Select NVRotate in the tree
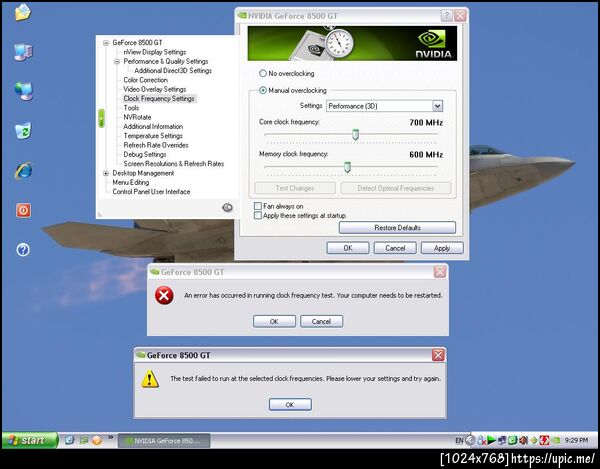600x469 pixels. (137, 117)
